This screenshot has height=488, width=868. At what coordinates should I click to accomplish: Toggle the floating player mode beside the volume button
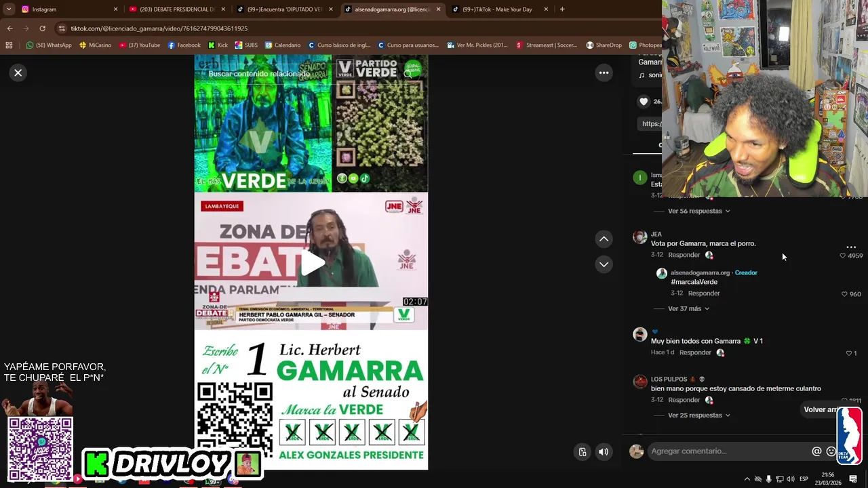click(x=583, y=452)
